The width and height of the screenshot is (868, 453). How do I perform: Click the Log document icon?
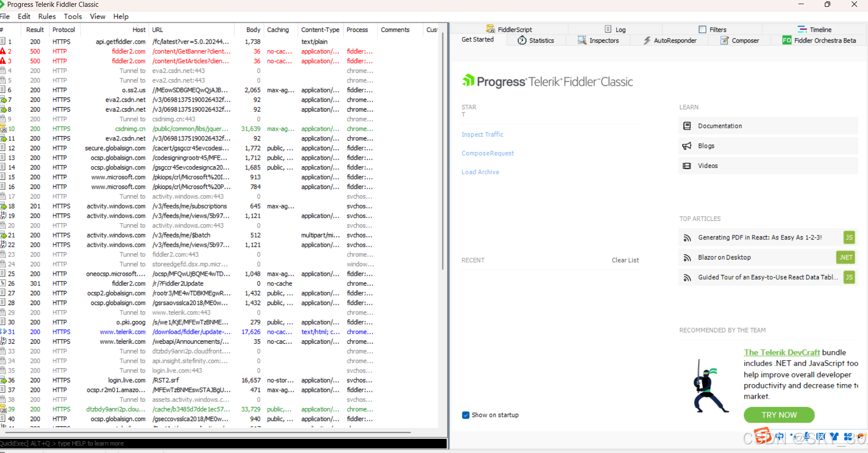608,29
